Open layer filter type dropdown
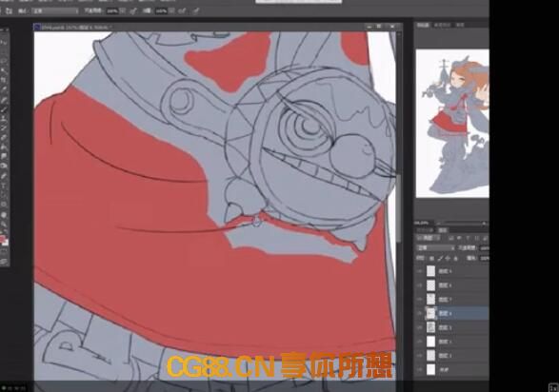Viewport: 559px width, 392px height. click(x=428, y=238)
